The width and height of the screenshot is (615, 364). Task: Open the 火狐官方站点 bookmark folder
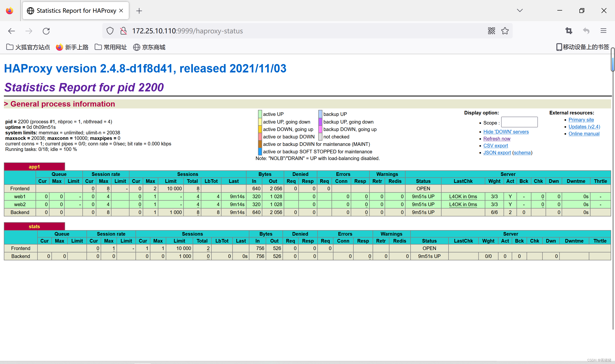click(x=28, y=47)
